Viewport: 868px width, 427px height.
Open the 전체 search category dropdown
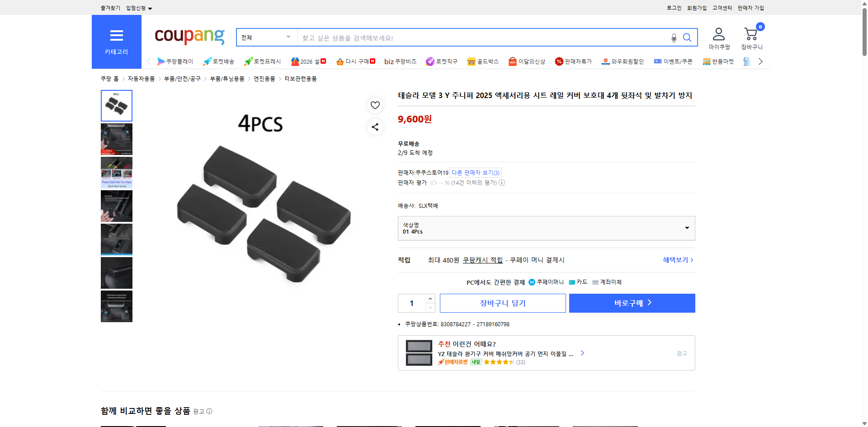tap(266, 38)
